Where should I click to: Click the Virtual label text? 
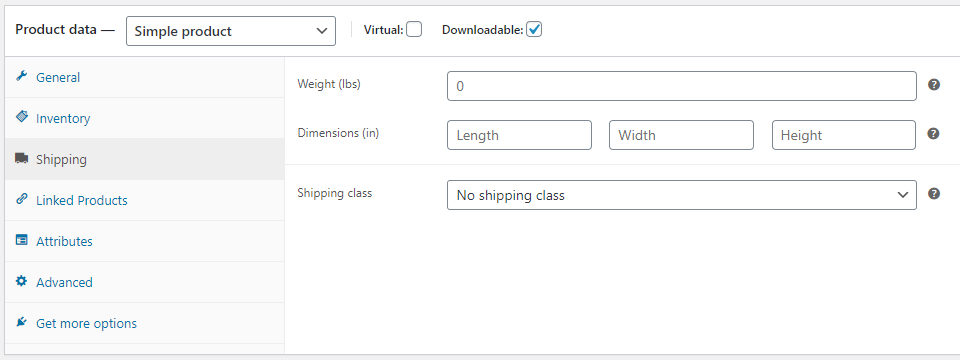coord(383,29)
